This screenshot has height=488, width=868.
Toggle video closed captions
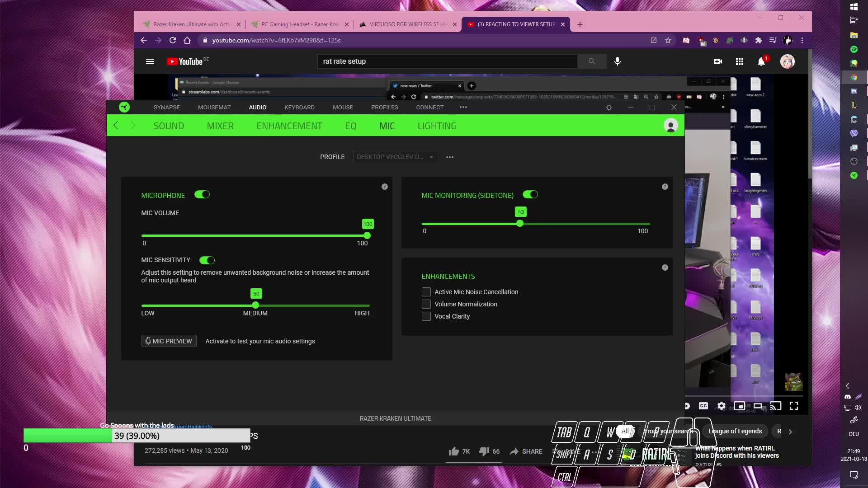[x=703, y=406]
